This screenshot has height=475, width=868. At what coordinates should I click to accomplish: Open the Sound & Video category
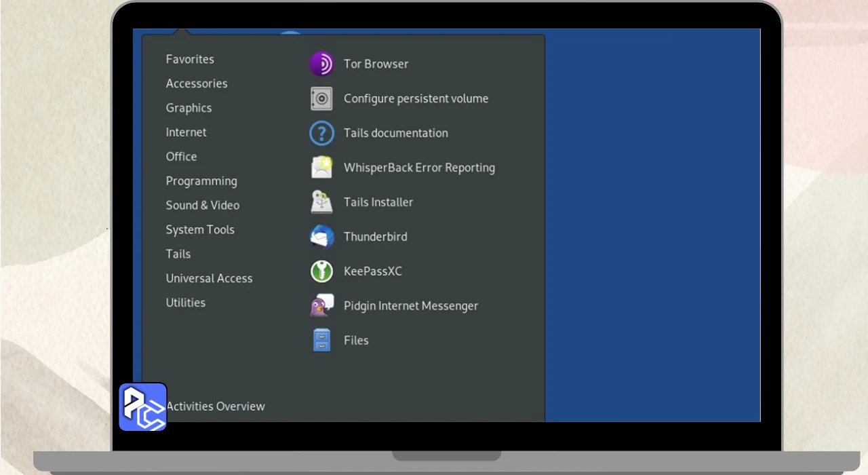[x=202, y=206]
